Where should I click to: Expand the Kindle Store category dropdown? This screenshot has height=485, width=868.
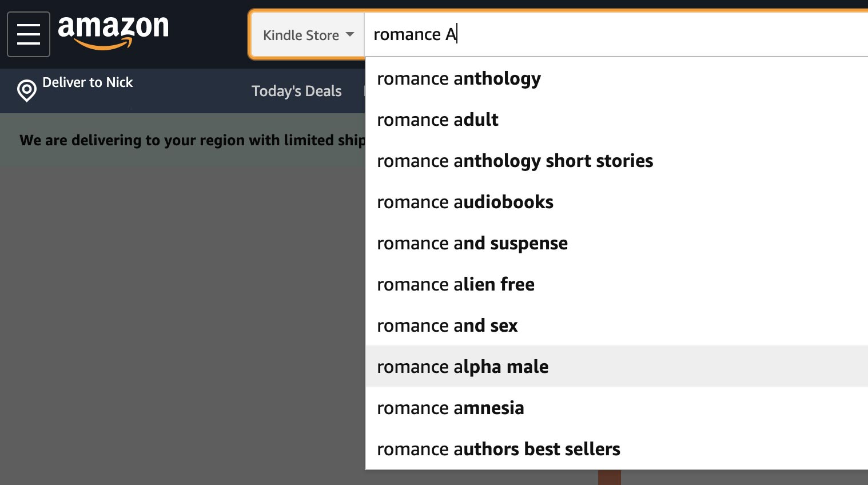tap(308, 35)
